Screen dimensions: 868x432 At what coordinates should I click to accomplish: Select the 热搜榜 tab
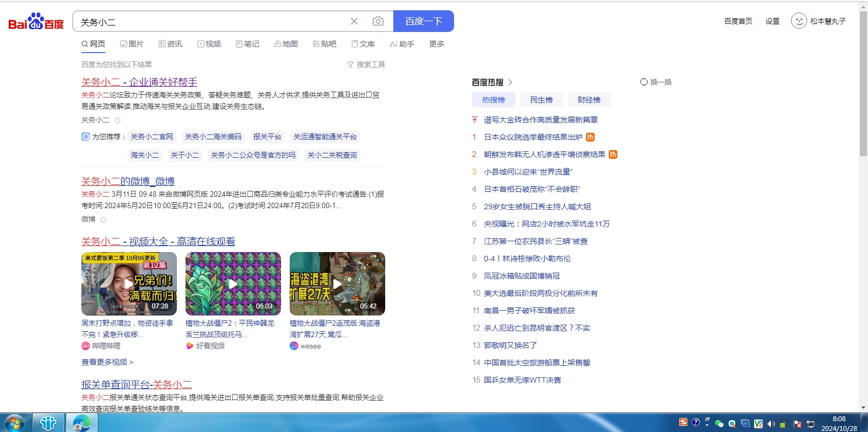click(494, 100)
